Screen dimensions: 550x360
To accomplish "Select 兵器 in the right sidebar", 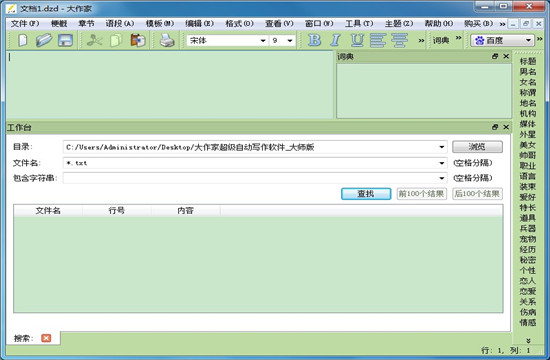I will (x=528, y=228).
